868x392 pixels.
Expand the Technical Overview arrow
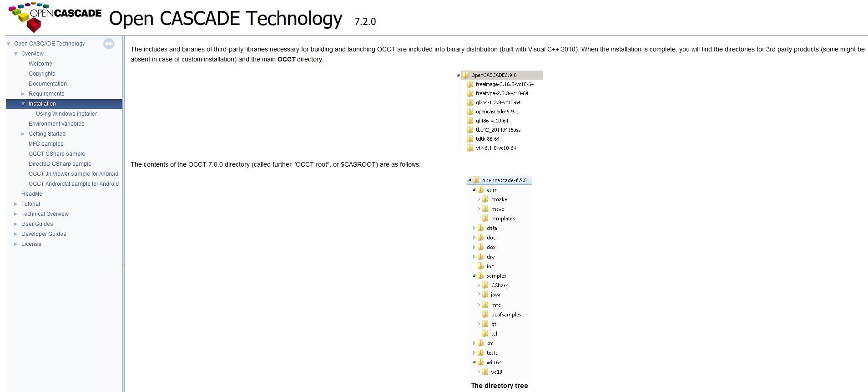(16, 214)
